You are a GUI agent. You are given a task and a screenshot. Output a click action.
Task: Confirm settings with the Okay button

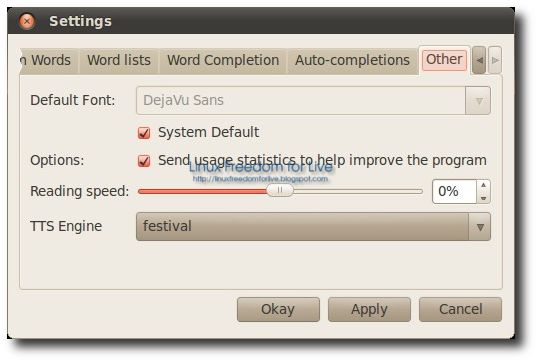(278, 310)
